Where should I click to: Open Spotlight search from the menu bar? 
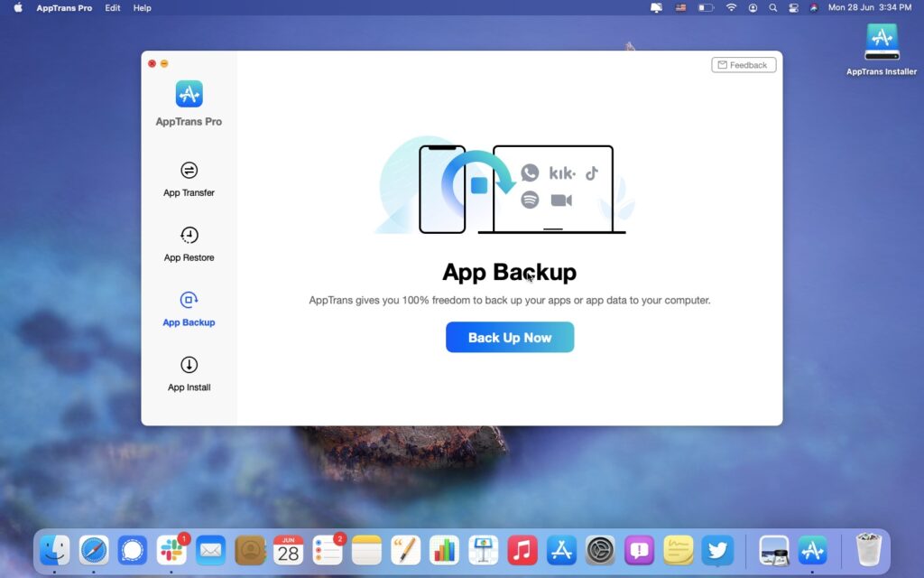click(772, 7)
